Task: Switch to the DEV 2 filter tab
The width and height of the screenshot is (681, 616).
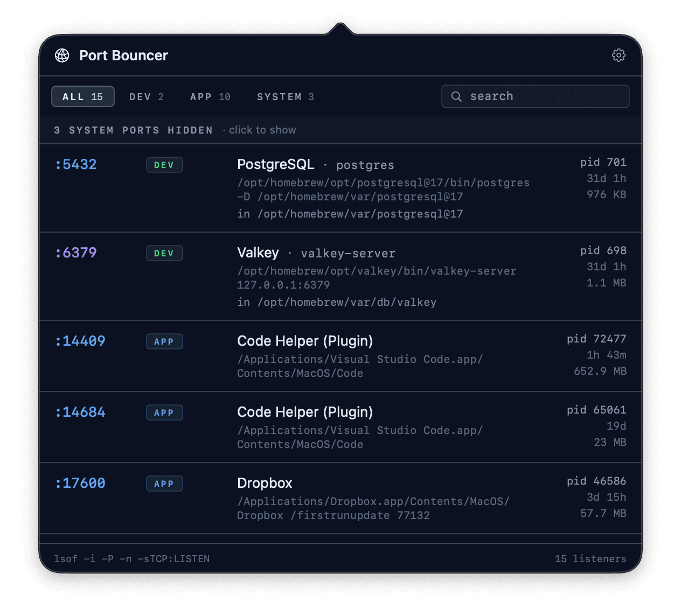Action: pos(146,97)
